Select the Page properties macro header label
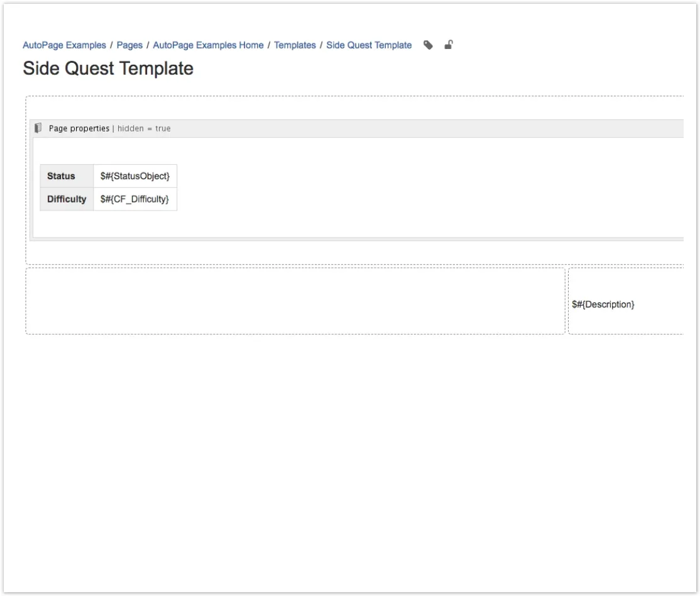The image size is (700, 596). [79, 128]
